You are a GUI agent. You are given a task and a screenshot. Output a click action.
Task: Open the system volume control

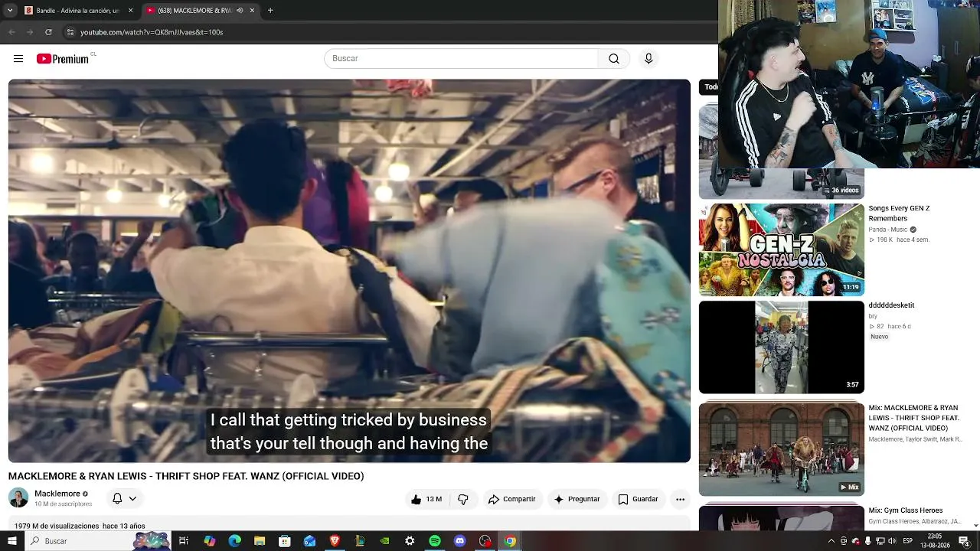click(x=892, y=541)
